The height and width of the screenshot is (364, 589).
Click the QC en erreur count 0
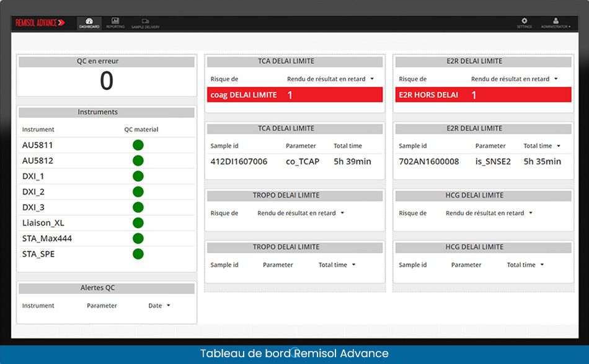106,81
